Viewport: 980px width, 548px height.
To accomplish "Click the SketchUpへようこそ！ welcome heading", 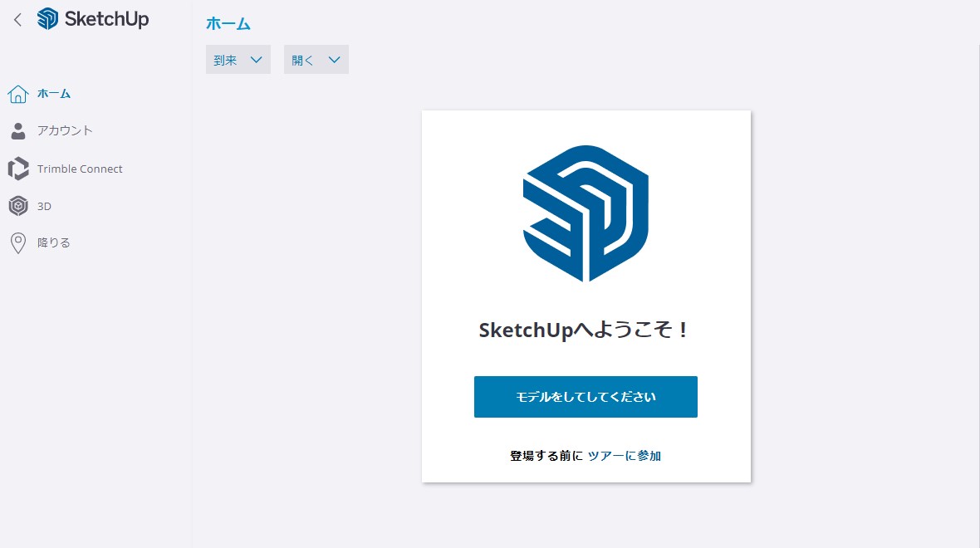I will tap(584, 330).
